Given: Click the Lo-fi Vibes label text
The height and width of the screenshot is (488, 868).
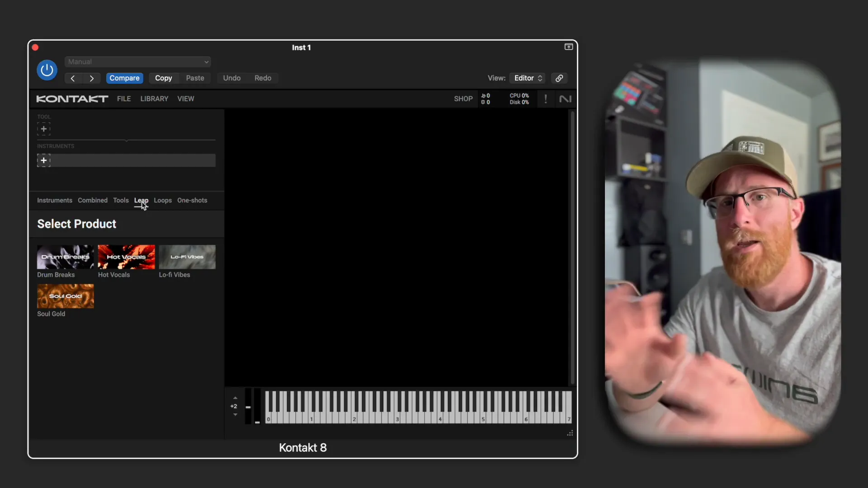Looking at the screenshot, I should point(175,275).
